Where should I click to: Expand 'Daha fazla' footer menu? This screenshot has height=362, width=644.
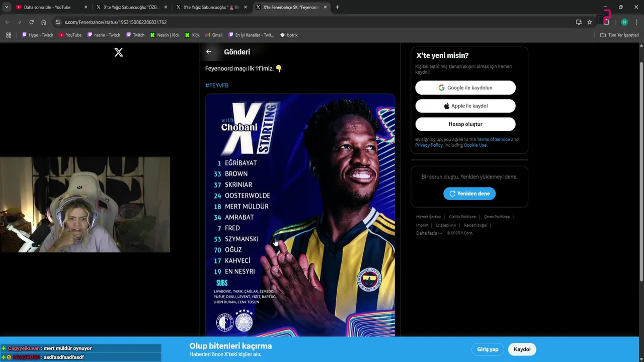click(x=429, y=233)
